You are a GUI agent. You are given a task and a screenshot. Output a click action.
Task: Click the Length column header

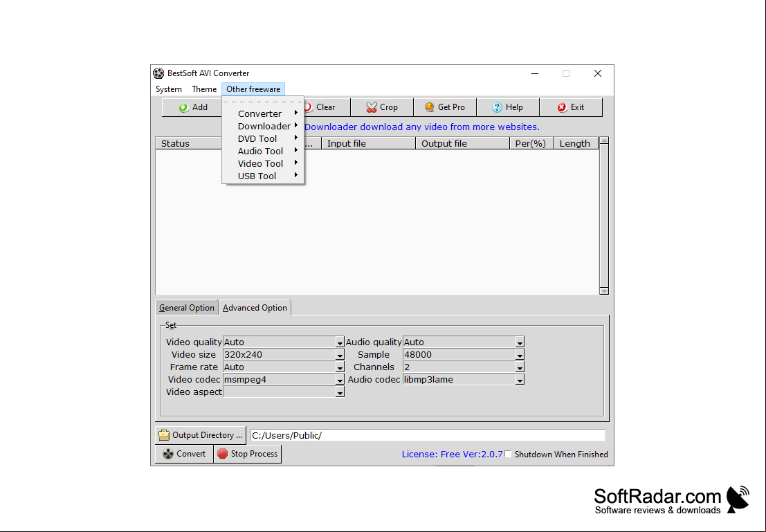point(576,144)
